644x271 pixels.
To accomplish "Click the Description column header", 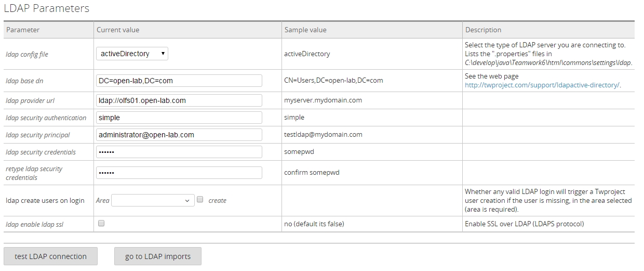I will (x=483, y=30).
